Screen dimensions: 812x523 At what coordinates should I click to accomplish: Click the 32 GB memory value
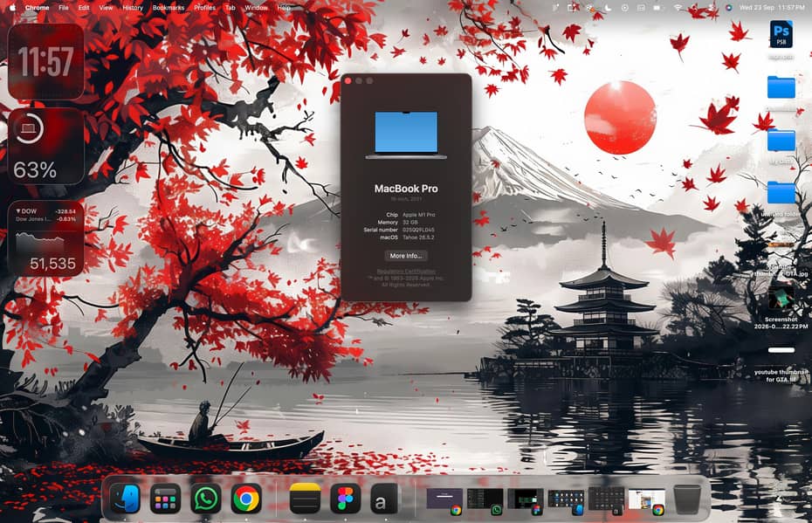click(410, 222)
